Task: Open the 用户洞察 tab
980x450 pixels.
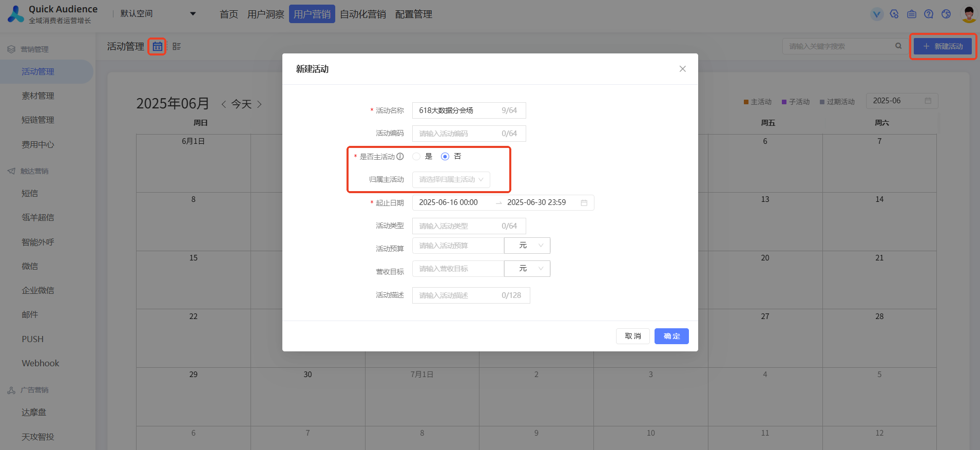Action: [x=266, y=14]
